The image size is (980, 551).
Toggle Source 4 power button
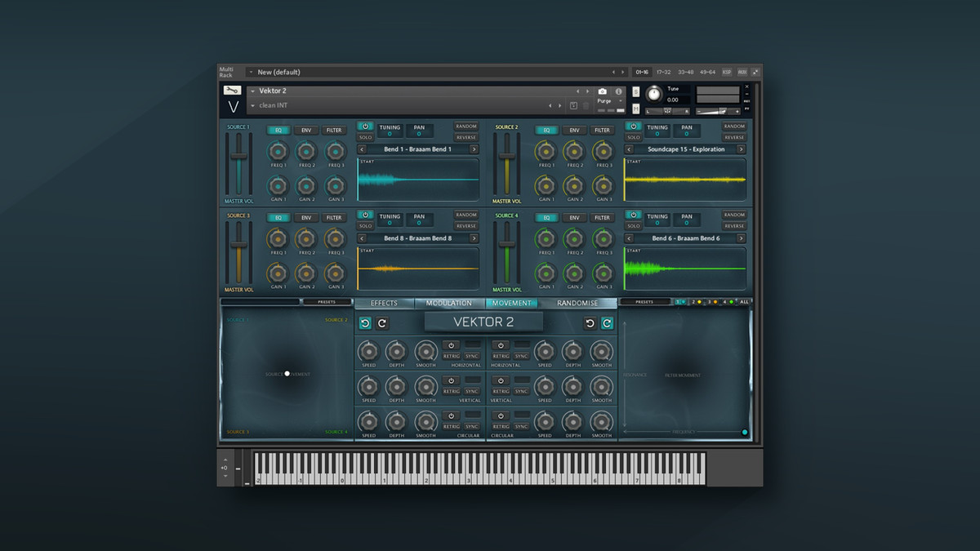tap(633, 216)
